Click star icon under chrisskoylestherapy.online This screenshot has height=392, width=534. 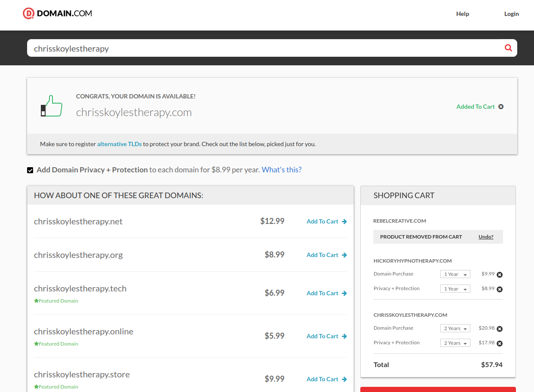[x=36, y=344]
